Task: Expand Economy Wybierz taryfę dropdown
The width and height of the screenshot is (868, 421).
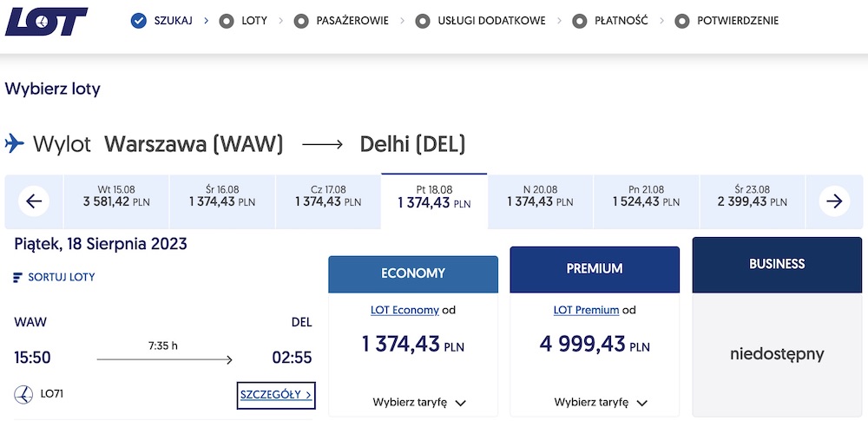Action: (420, 403)
